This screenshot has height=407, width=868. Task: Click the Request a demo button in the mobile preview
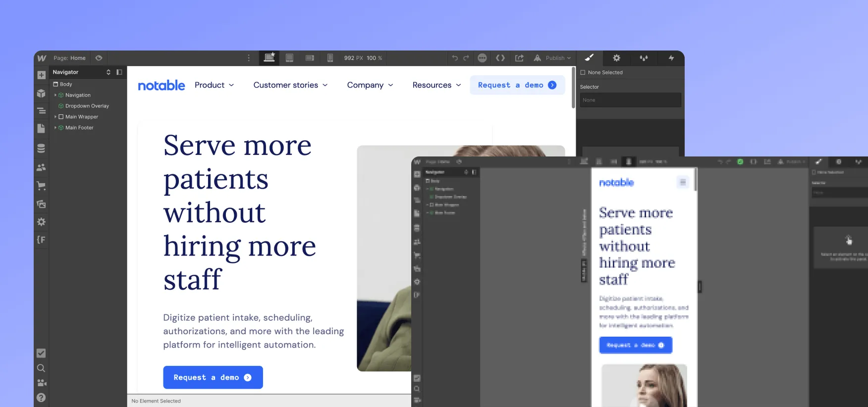636,345
